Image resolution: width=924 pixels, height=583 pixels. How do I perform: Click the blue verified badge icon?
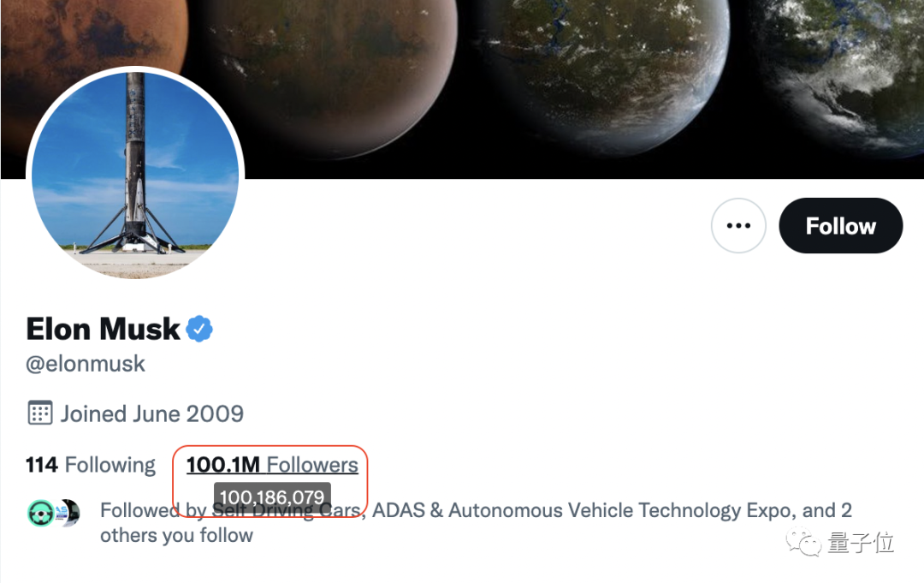tap(199, 329)
